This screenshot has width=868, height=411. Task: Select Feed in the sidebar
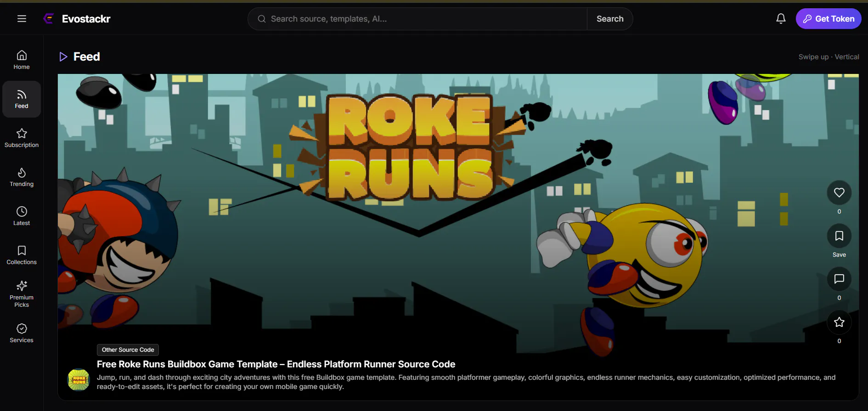(22, 99)
